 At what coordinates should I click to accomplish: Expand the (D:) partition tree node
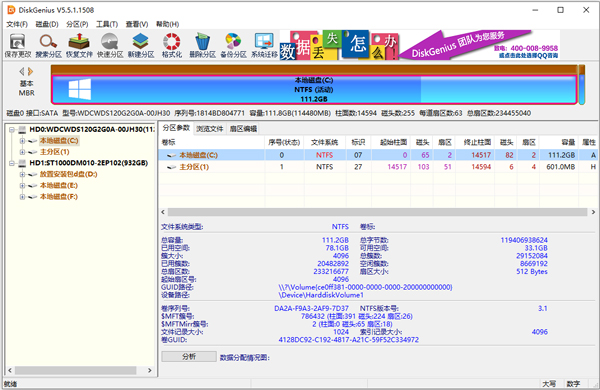pyautogui.click(x=22, y=174)
